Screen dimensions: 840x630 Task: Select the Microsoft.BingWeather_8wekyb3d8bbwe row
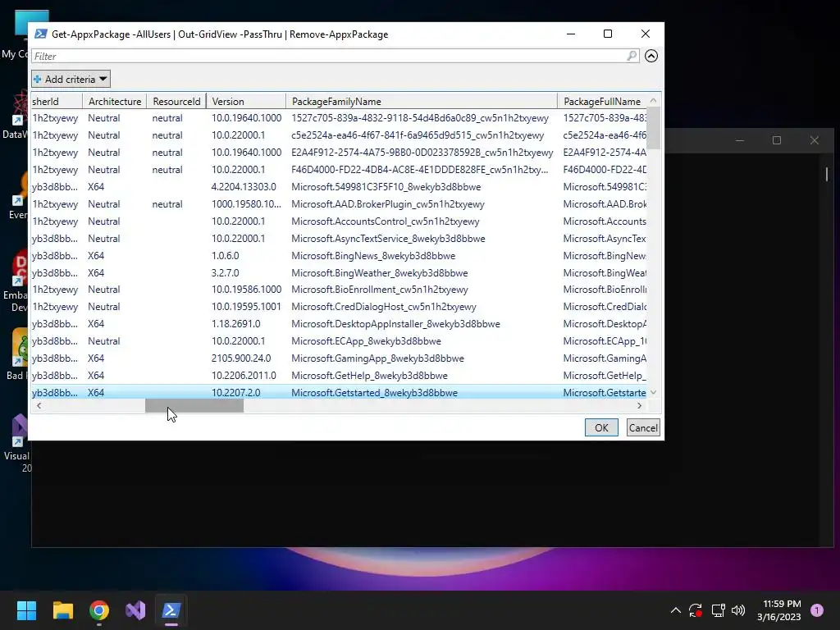pyautogui.click(x=339, y=272)
